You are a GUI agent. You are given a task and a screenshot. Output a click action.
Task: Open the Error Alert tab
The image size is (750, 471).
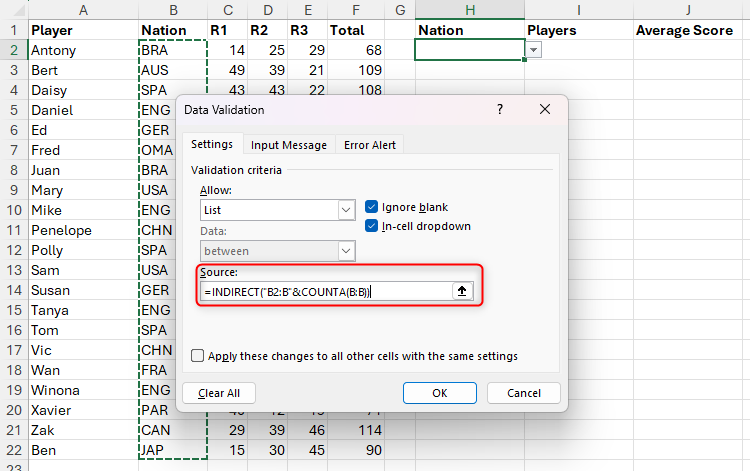tap(370, 145)
